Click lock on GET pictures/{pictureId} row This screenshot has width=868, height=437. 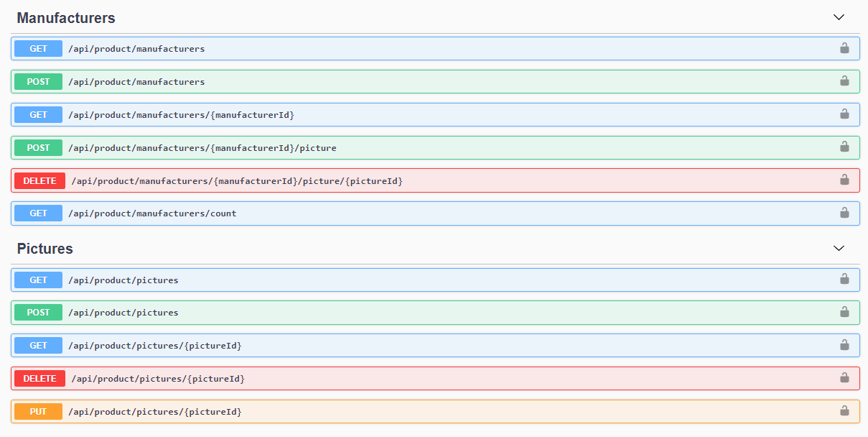[844, 345]
